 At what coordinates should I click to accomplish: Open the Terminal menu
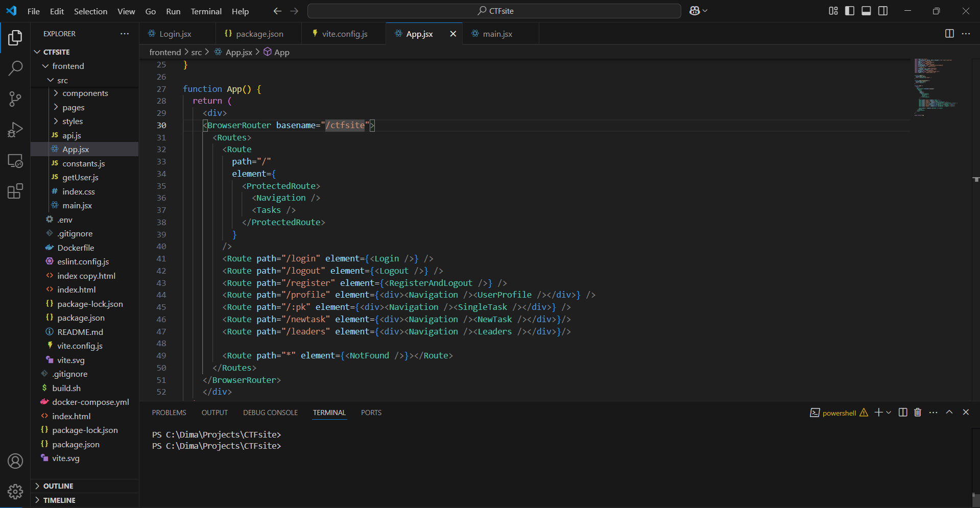click(x=206, y=11)
